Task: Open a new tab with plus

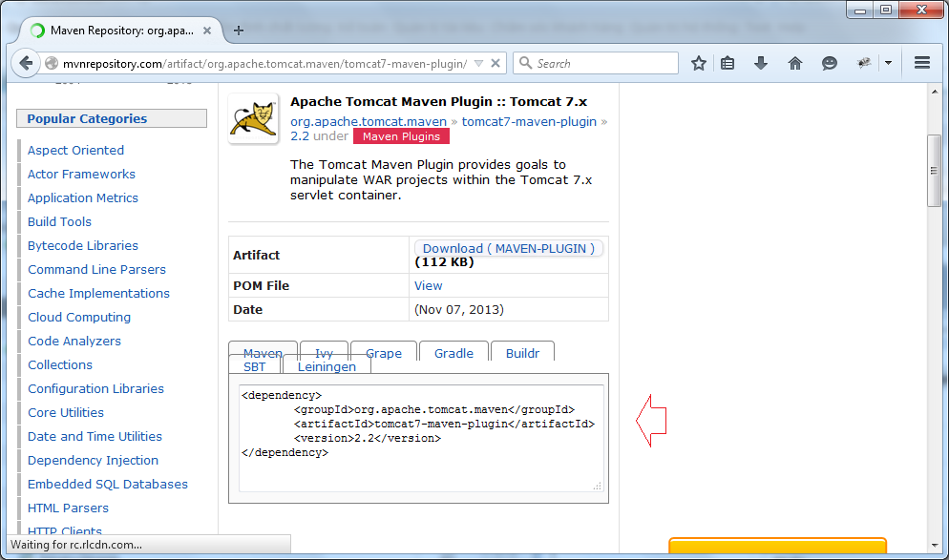Action: point(239,31)
